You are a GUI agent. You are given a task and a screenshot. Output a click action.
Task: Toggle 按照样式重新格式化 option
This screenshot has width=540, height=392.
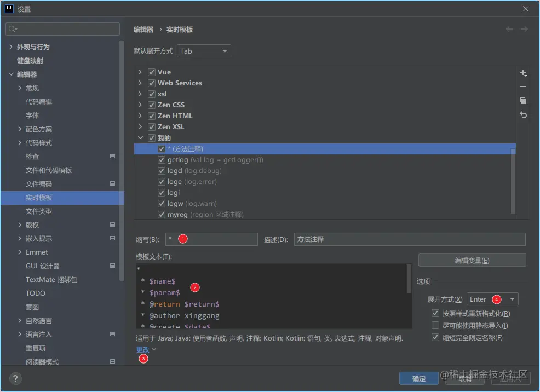point(435,314)
